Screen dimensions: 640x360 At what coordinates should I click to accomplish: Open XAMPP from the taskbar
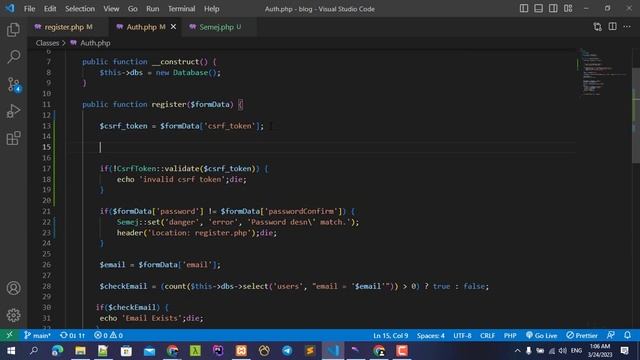[x=241, y=351]
